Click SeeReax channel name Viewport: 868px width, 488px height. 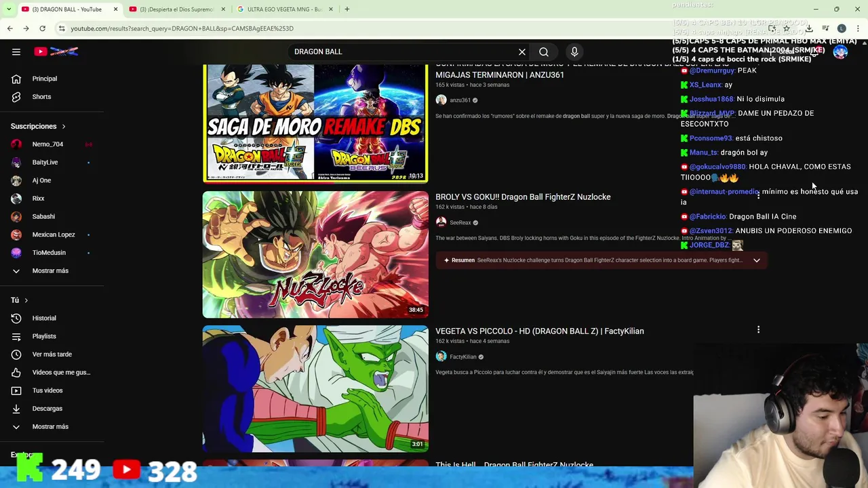point(460,222)
